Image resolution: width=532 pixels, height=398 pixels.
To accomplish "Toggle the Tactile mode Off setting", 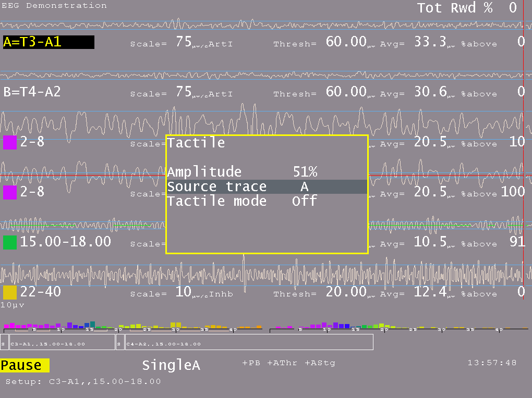I will pos(305,201).
